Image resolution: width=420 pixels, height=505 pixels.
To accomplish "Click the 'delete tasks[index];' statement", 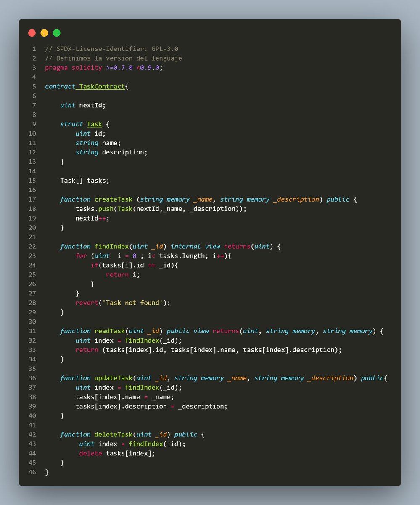I will click(x=117, y=453).
